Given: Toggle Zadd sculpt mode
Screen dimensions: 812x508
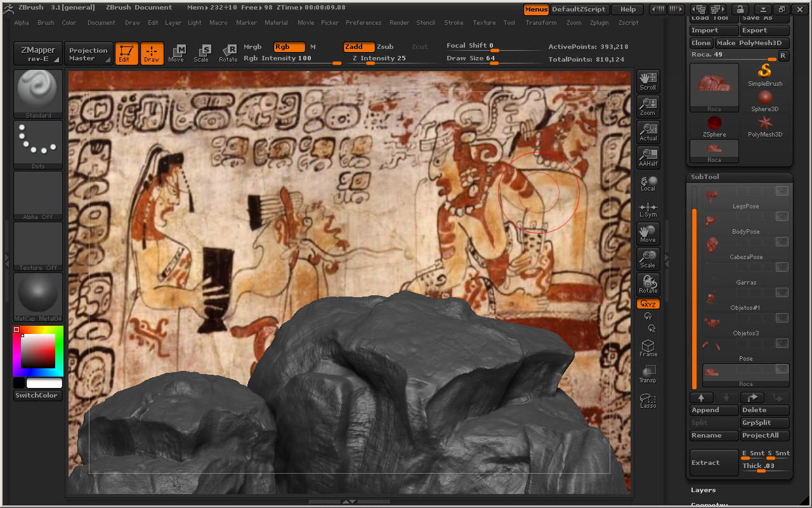Looking at the screenshot, I should coord(359,47).
